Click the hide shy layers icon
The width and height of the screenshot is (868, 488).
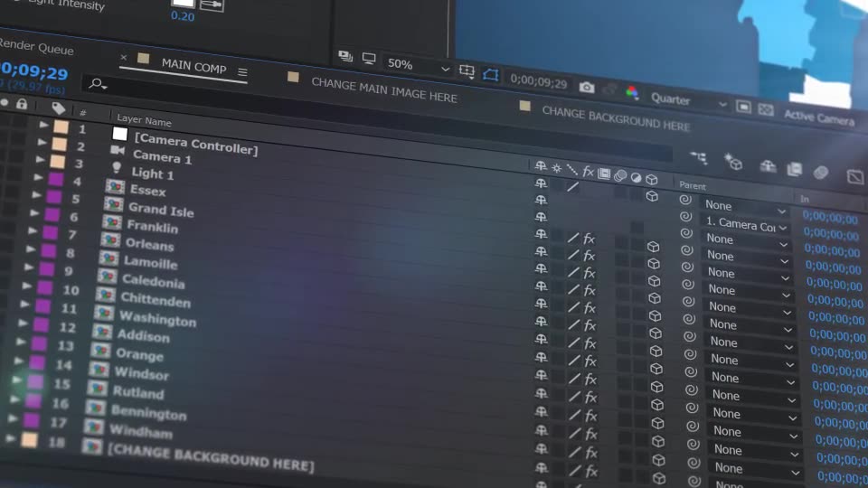tap(768, 165)
